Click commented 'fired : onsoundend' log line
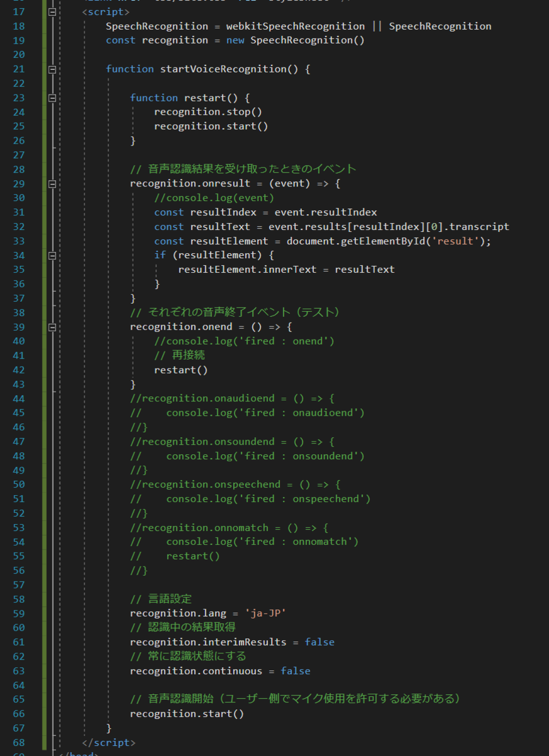This screenshot has height=756, width=549. (x=247, y=455)
